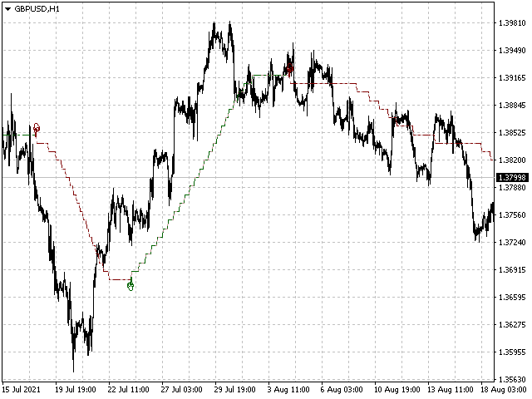Click the 13 Aug 11:00 time label

coord(451,390)
